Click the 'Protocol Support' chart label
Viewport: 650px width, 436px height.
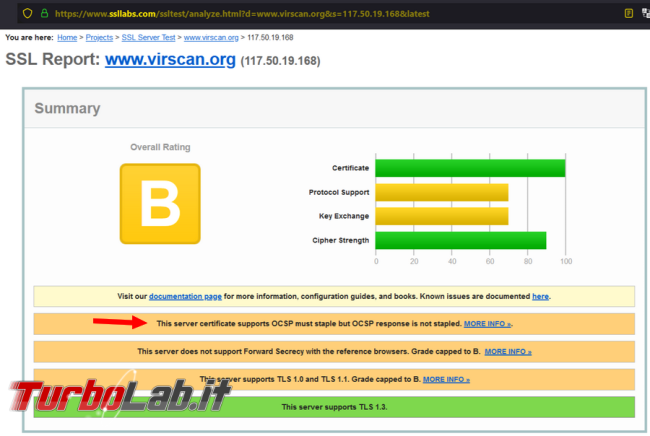tap(339, 192)
